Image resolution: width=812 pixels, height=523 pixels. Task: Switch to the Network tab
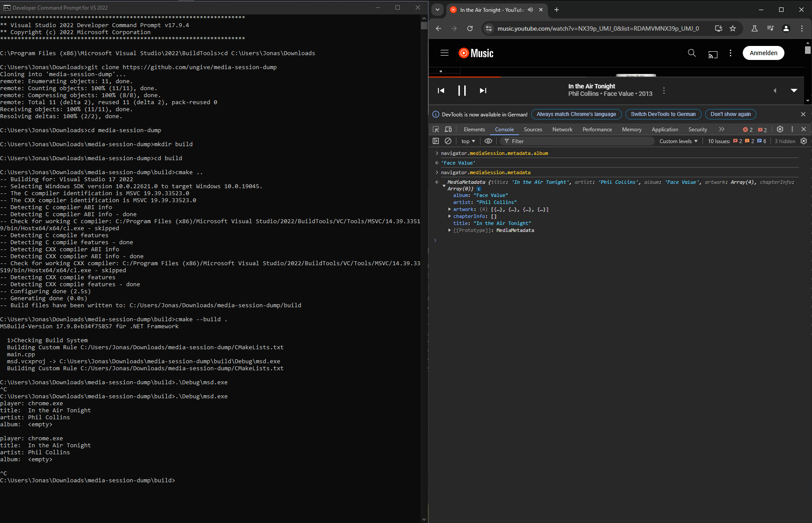click(562, 130)
